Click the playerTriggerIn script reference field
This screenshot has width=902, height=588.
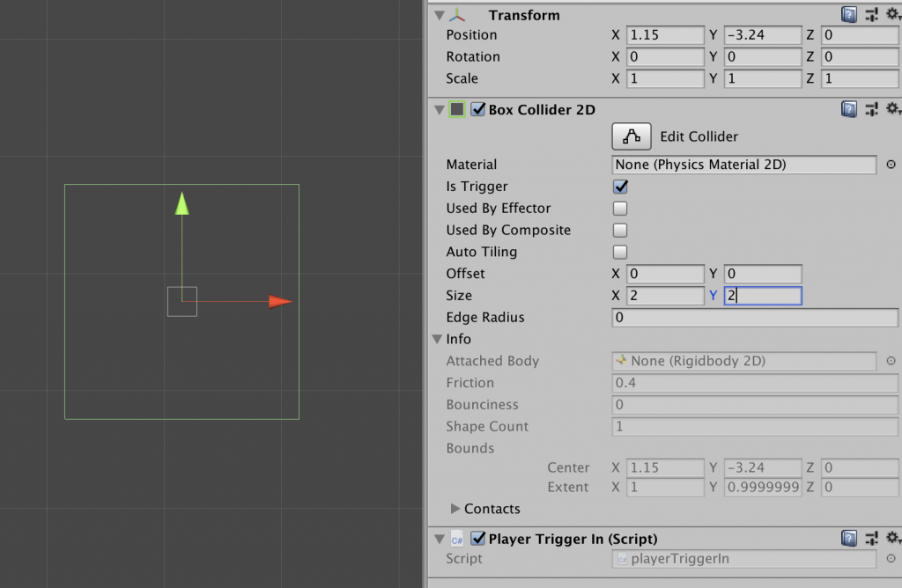pyautogui.click(x=743, y=559)
